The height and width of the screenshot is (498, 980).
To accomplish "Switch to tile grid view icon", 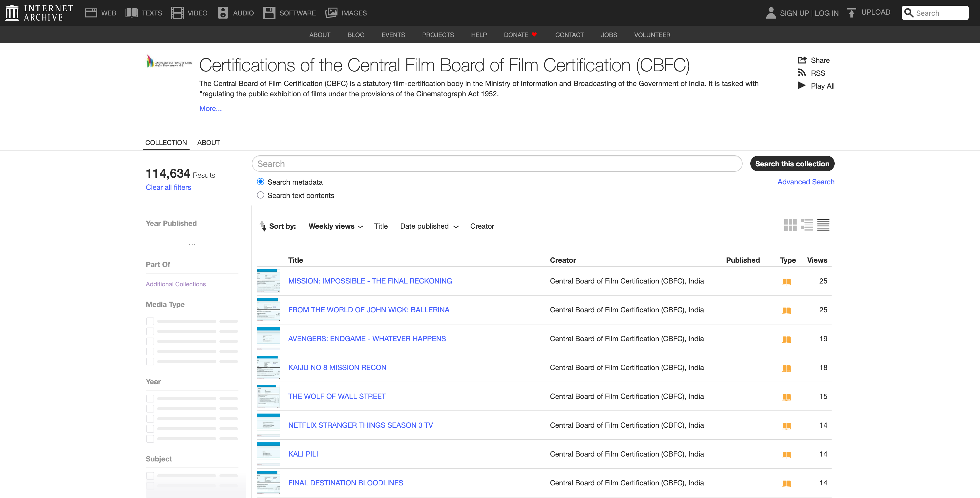I will coord(790,225).
